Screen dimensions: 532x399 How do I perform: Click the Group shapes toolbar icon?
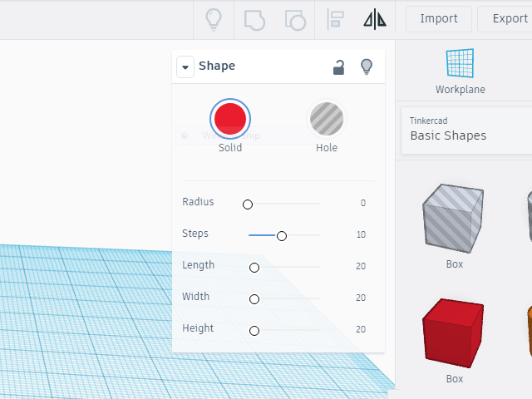click(x=254, y=20)
